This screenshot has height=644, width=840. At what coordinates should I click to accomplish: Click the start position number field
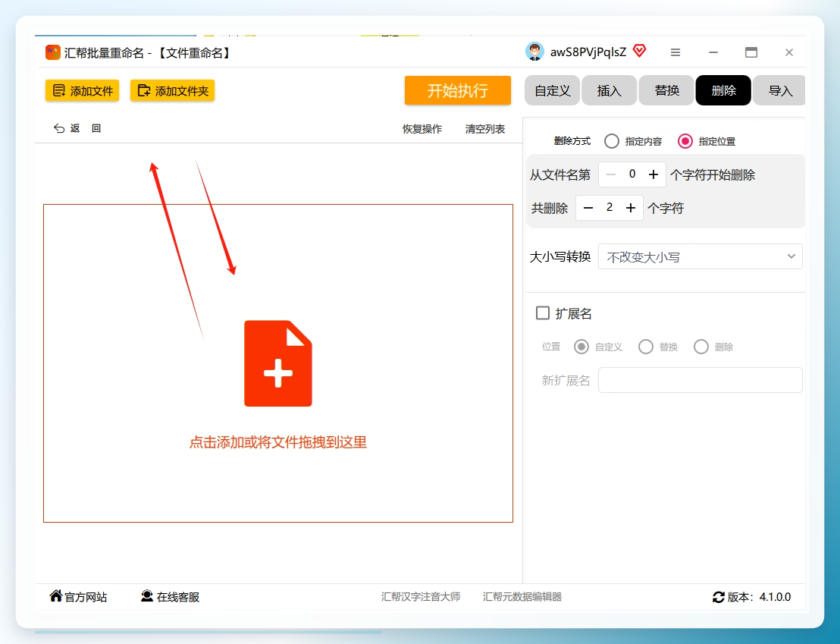point(632,174)
